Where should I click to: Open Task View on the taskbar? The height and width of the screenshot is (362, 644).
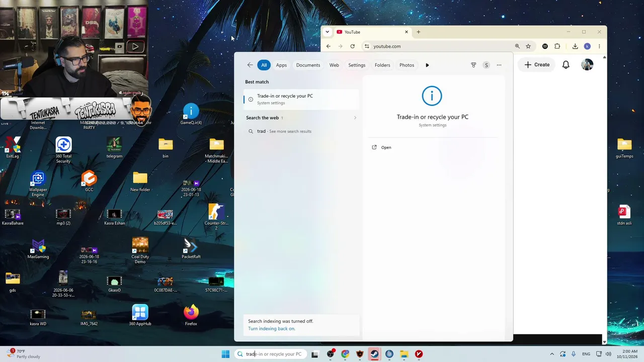pyautogui.click(x=315, y=354)
